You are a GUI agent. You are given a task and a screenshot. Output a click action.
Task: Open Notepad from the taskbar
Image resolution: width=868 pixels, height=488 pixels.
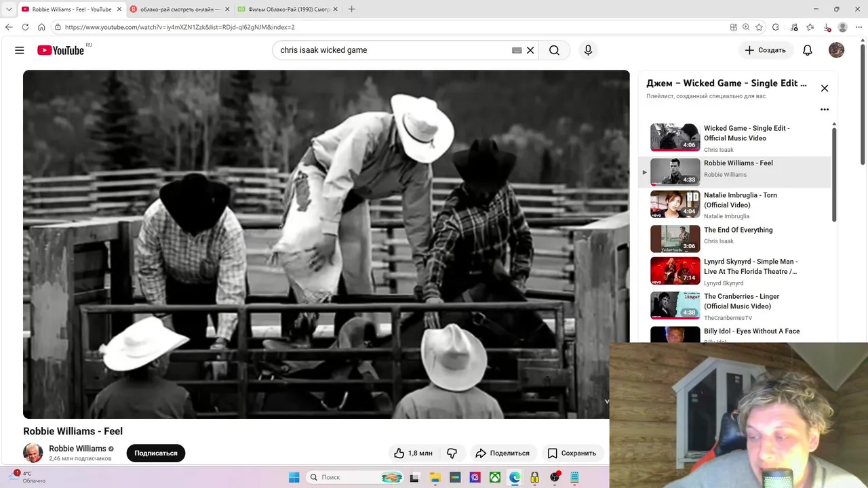click(575, 477)
